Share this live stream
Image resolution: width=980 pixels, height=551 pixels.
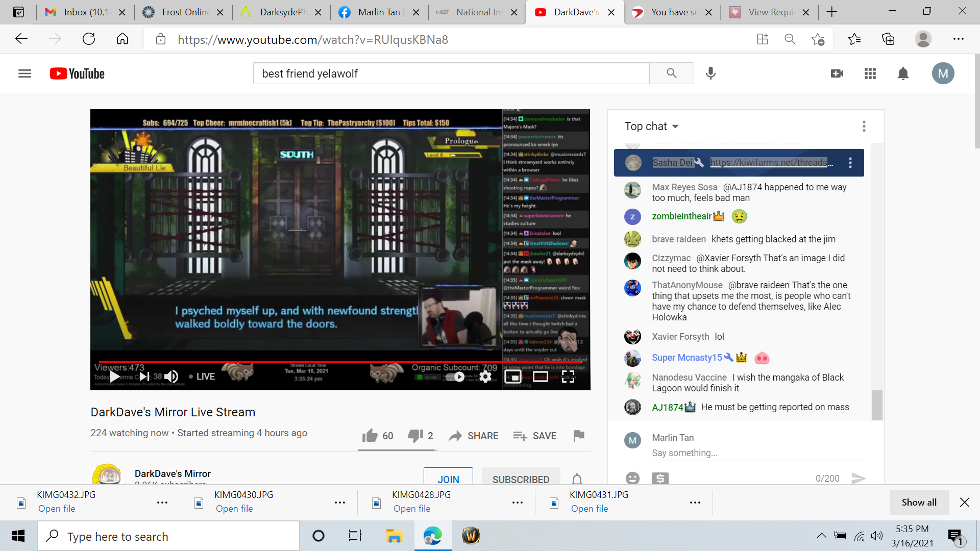click(474, 436)
